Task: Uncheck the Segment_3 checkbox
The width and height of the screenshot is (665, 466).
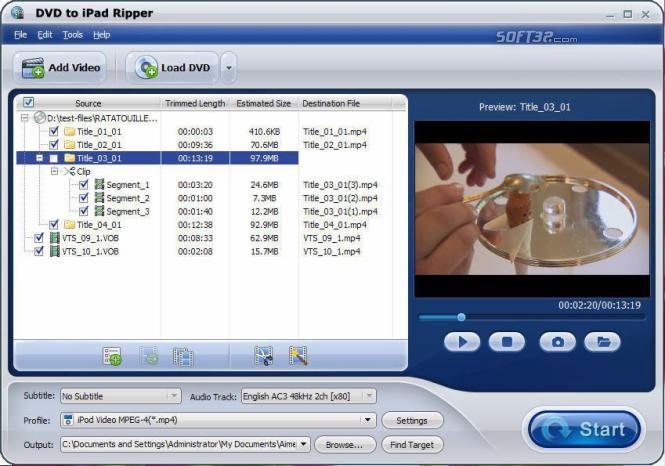Action: pyautogui.click(x=84, y=211)
